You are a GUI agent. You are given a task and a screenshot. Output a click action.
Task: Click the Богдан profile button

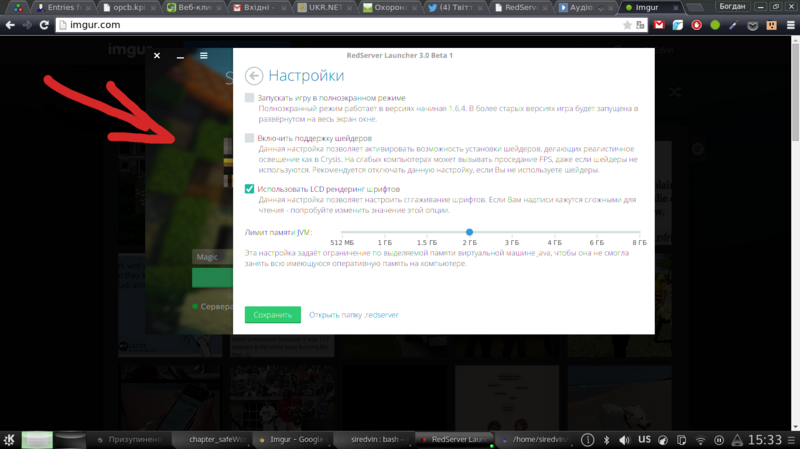tap(732, 7)
